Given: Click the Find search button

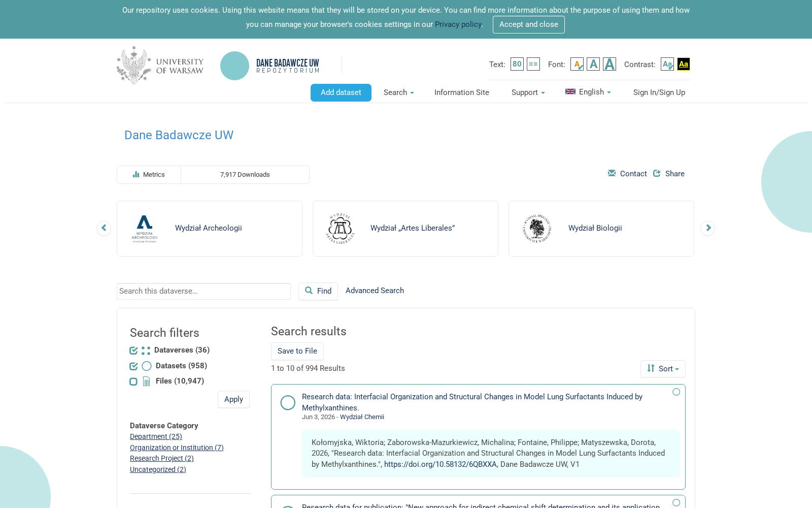Looking at the screenshot, I should point(318,291).
